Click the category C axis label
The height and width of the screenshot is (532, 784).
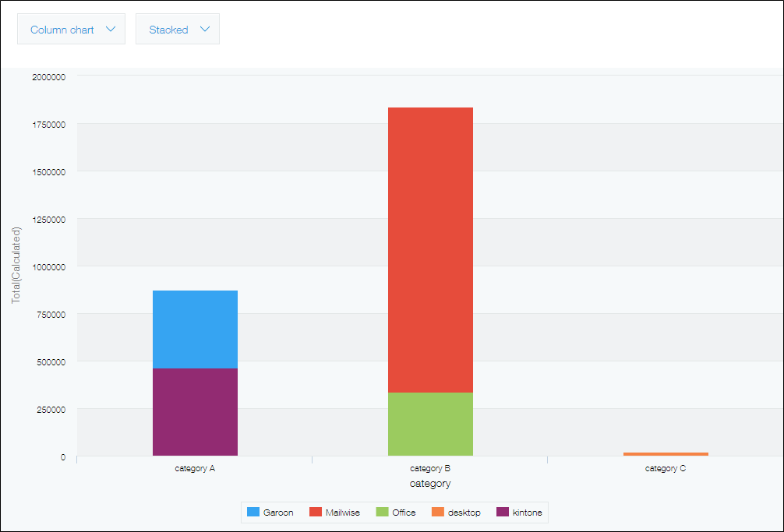[x=666, y=468]
